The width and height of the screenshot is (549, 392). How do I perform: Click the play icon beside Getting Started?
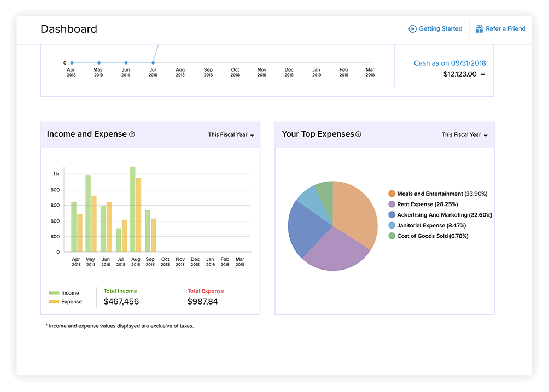412,28
